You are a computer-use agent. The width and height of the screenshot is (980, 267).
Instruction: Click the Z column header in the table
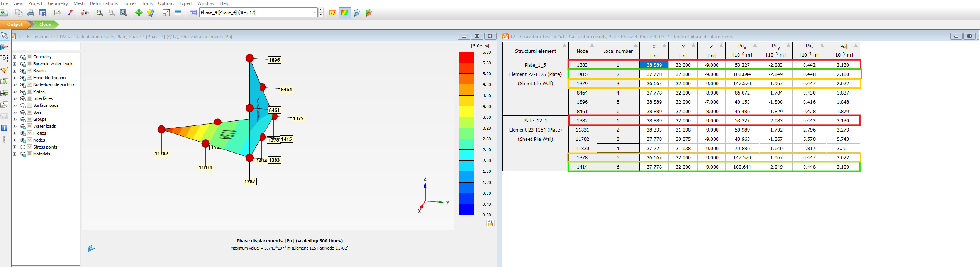point(712,51)
